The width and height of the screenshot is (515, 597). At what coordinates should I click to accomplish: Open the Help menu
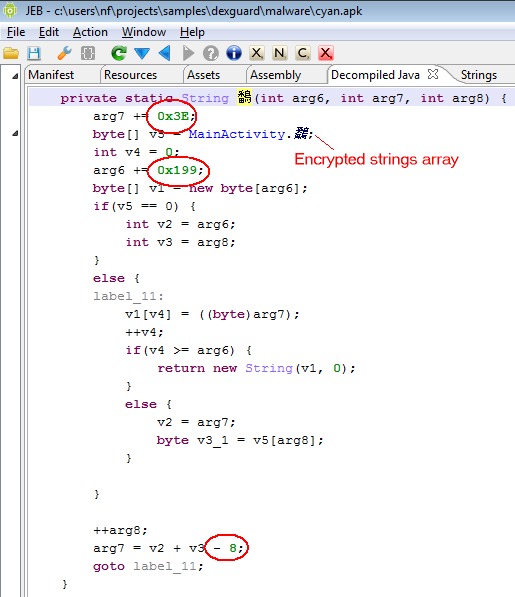192,32
